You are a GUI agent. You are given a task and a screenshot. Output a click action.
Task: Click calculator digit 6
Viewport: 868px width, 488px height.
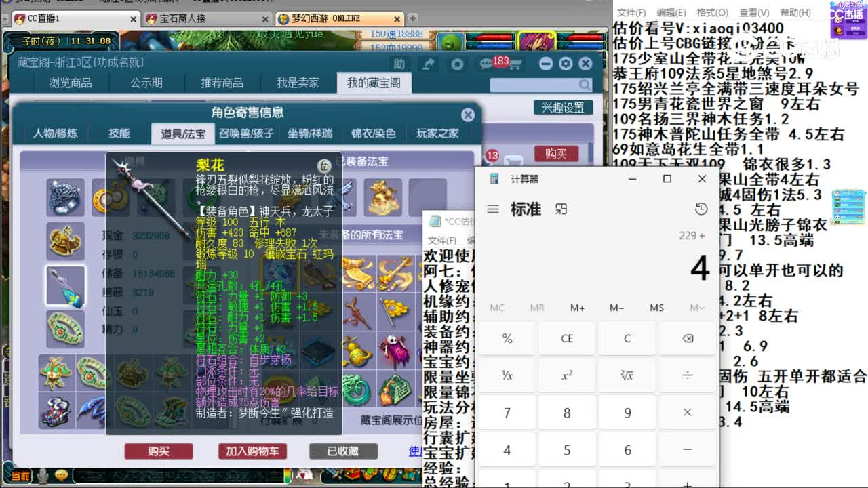[627, 449]
